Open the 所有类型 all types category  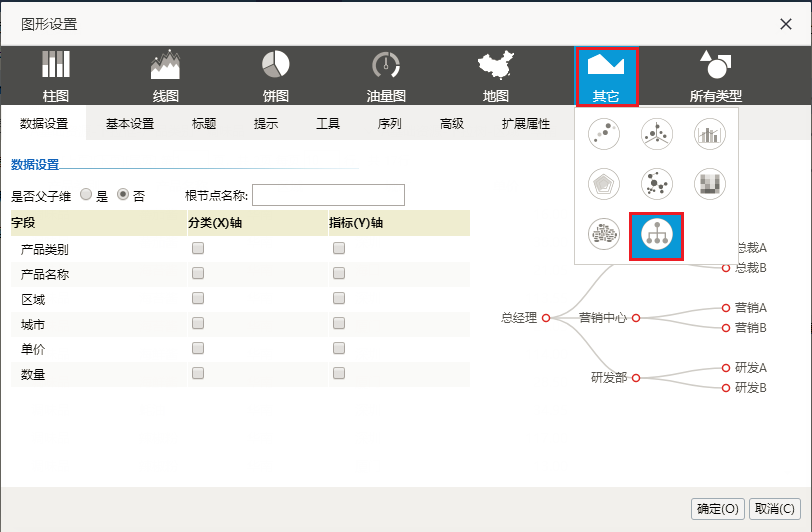(x=716, y=76)
